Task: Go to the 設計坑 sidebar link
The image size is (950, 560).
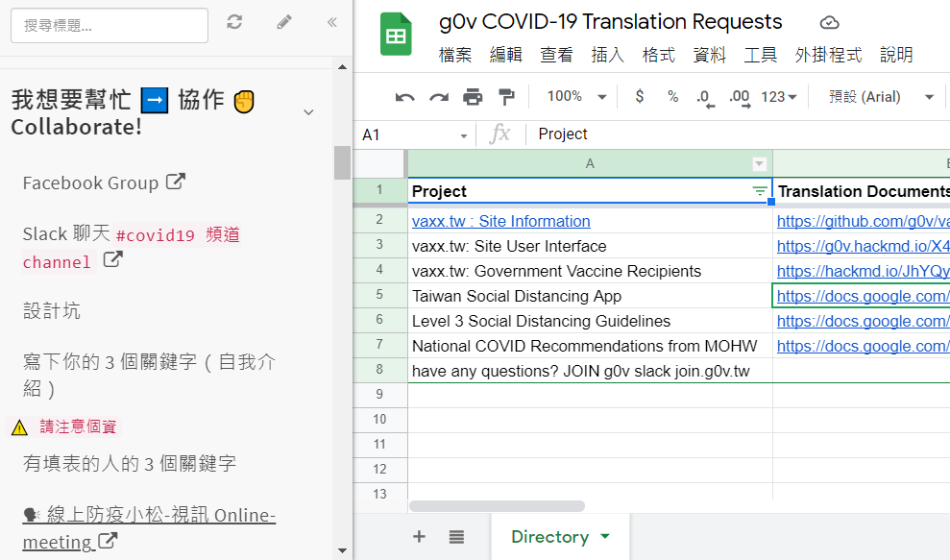Action: pos(52,311)
